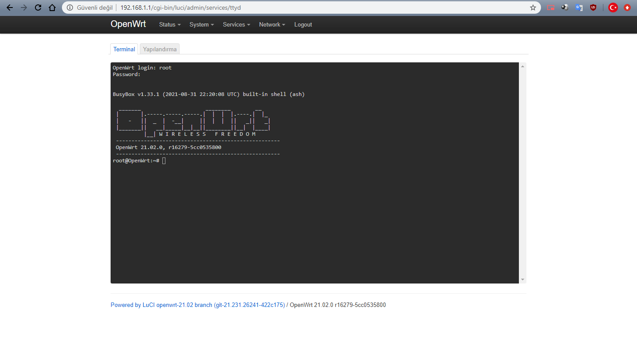Click the browser forward arrow
Screen dimensions: 637x364
(24, 8)
